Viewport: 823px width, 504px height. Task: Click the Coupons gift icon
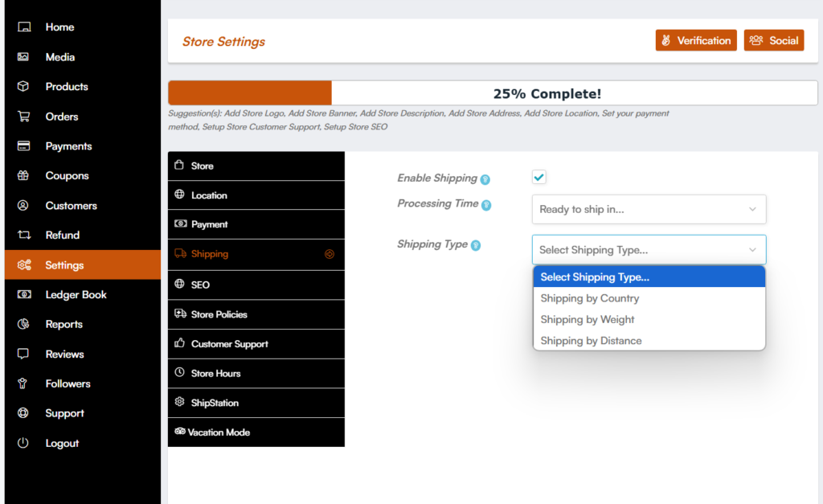tap(23, 176)
